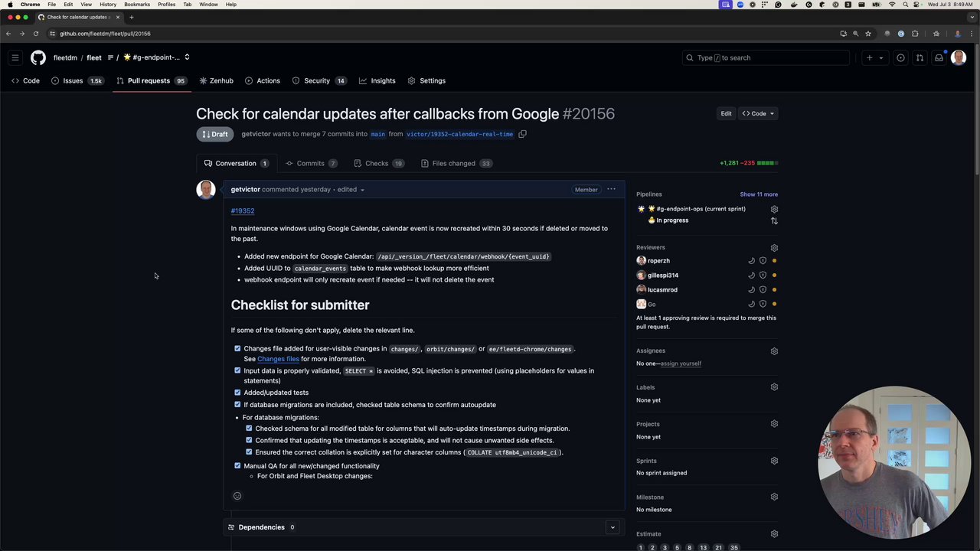Screen dimensions: 980x551
Task: Open the victor/19352-calendar-real-time branch link
Action: tap(459, 134)
